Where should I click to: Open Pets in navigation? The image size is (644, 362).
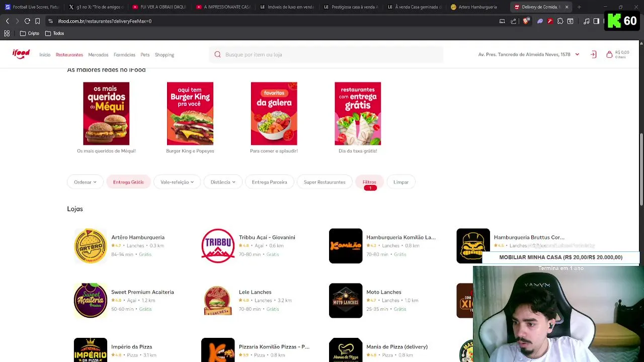click(x=145, y=55)
